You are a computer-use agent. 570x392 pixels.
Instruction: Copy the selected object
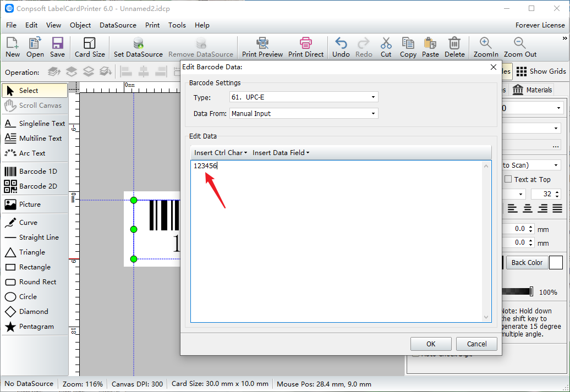408,47
